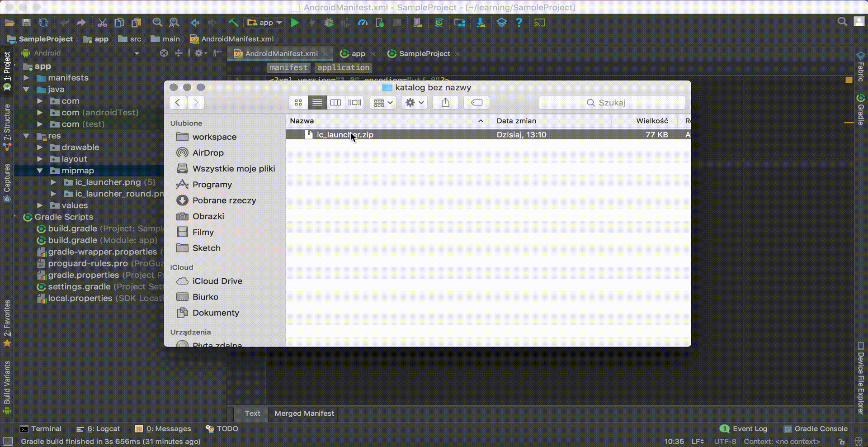
Task: Open AirDrop in Finder sidebar
Action: click(200, 153)
